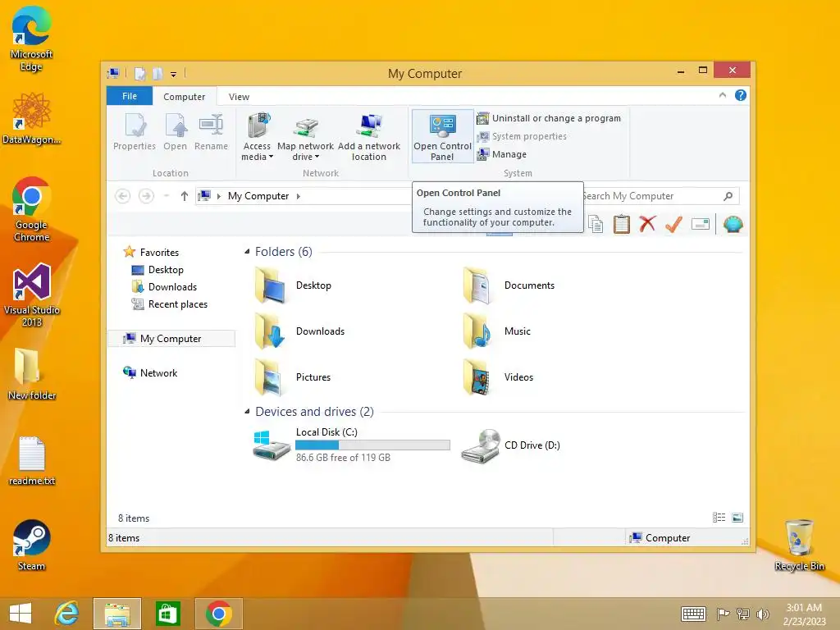Image resolution: width=840 pixels, height=630 pixels.
Task: Click Properties icon in quick access toolbar
Action: point(139,74)
